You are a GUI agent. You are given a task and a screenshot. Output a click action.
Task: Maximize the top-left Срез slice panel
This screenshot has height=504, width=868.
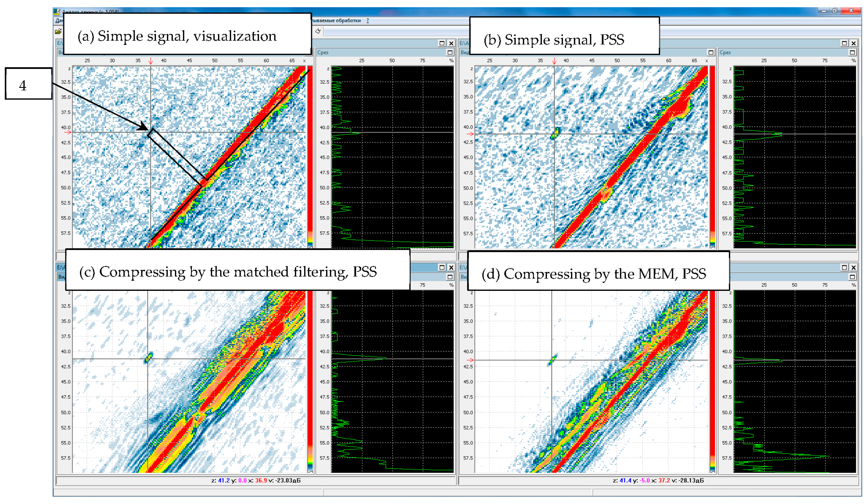pos(450,52)
